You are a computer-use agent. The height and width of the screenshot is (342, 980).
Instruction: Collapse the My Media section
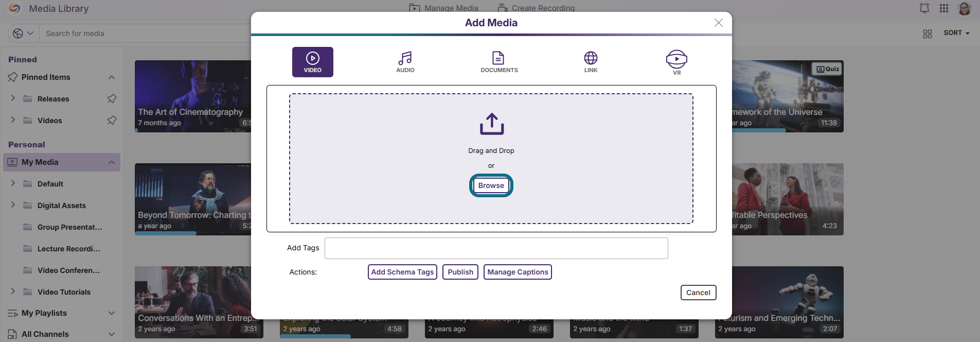[112, 162]
